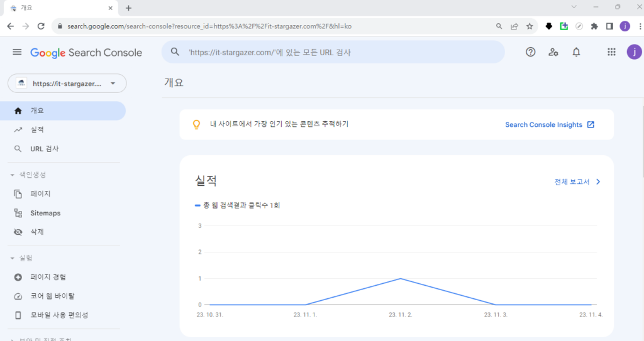Viewport: 644px width, 341px height.
Task: Click the 삭제 crossed-eye icon
Action: 18,232
